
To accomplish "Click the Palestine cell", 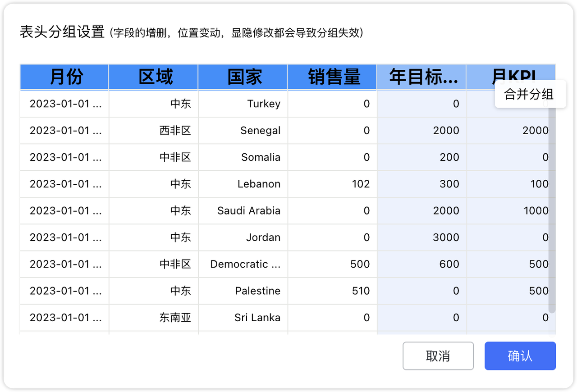I will coord(243,291).
